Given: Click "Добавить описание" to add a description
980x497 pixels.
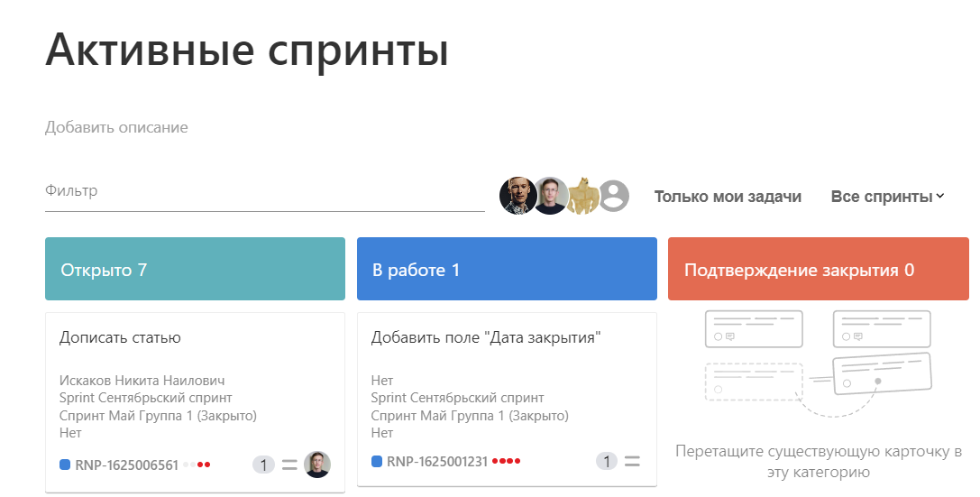Looking at the screenshot, I should [116, 127].
